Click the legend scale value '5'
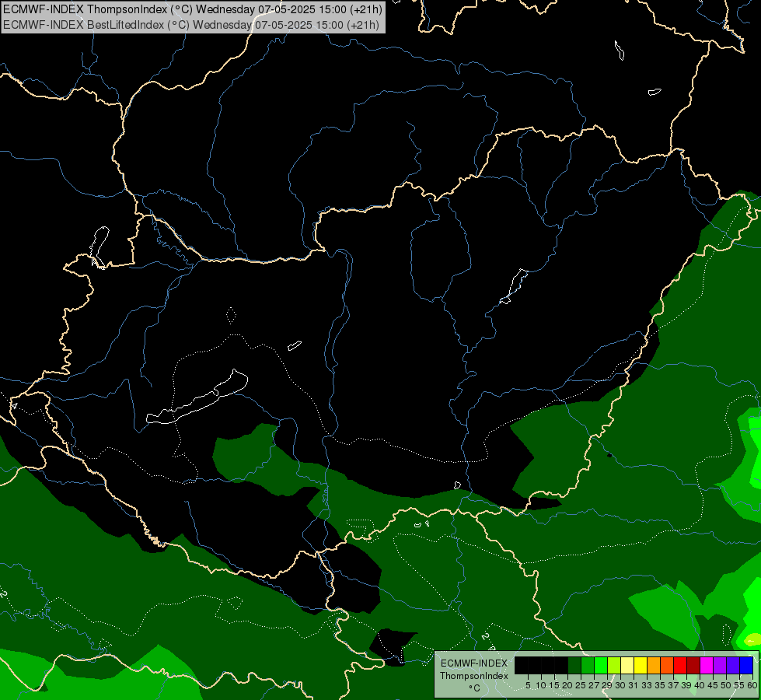 pos(528,685)
